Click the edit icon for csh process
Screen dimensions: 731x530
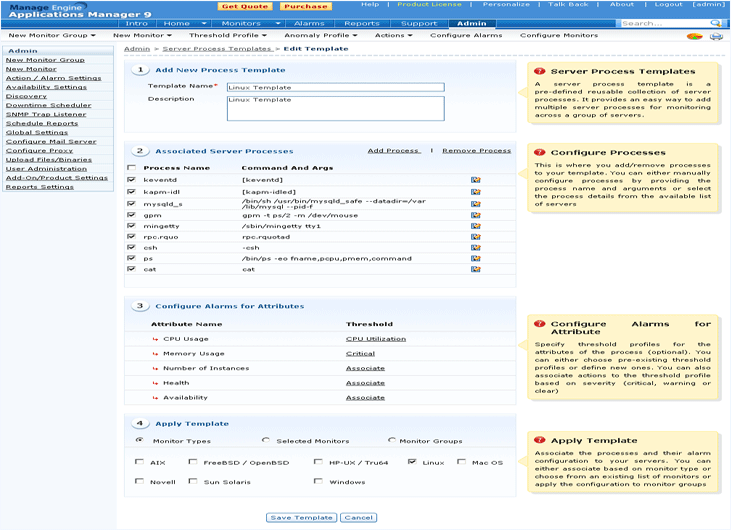[x=476, y=248]
